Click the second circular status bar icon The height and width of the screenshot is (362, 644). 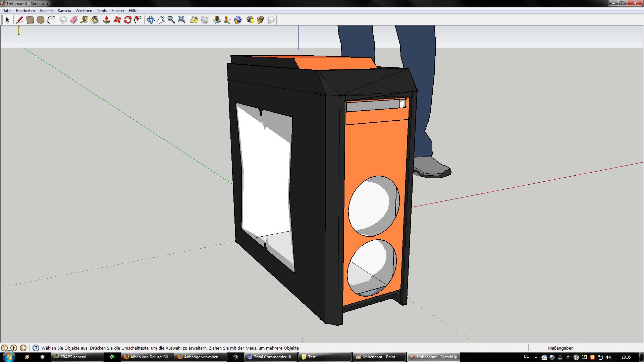pyautogui.click(x=14, y=348)
